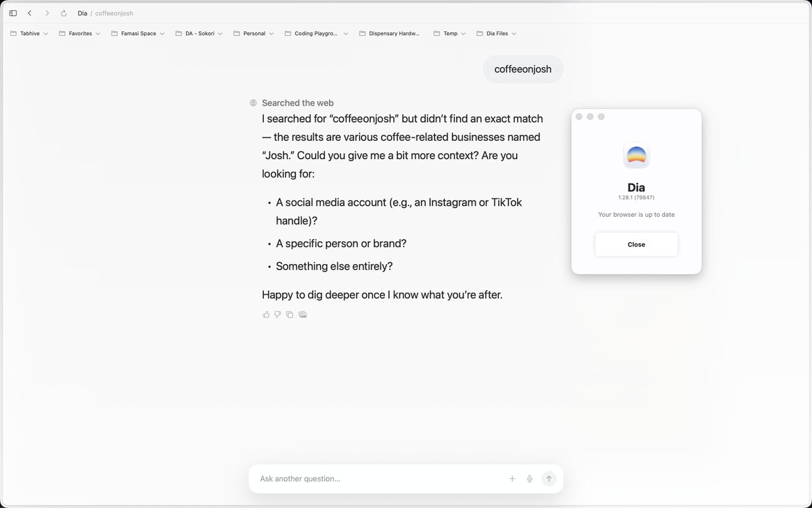This screenshot has width=812, height=508.
Task: Toggle the sidebar panel icon
Action: [x=13, y=13]
